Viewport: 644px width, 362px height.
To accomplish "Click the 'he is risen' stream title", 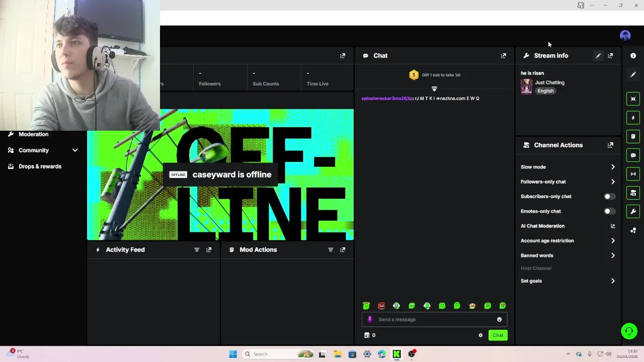I will [532, 73].
